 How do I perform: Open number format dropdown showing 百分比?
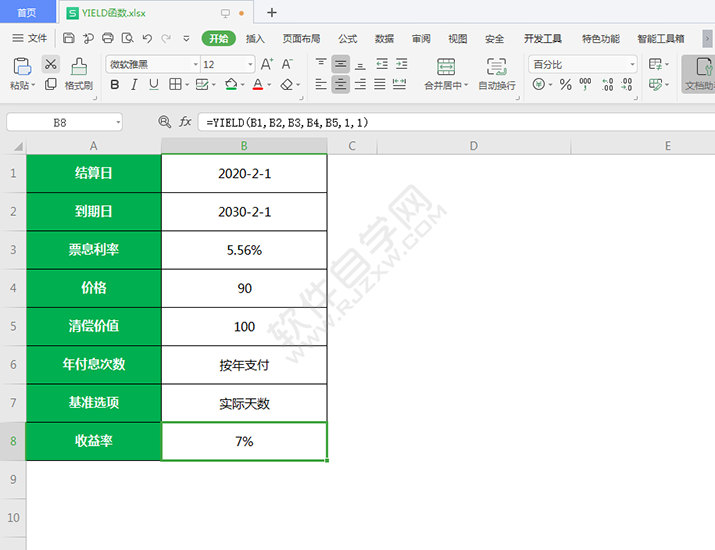[x=632, y=64]
